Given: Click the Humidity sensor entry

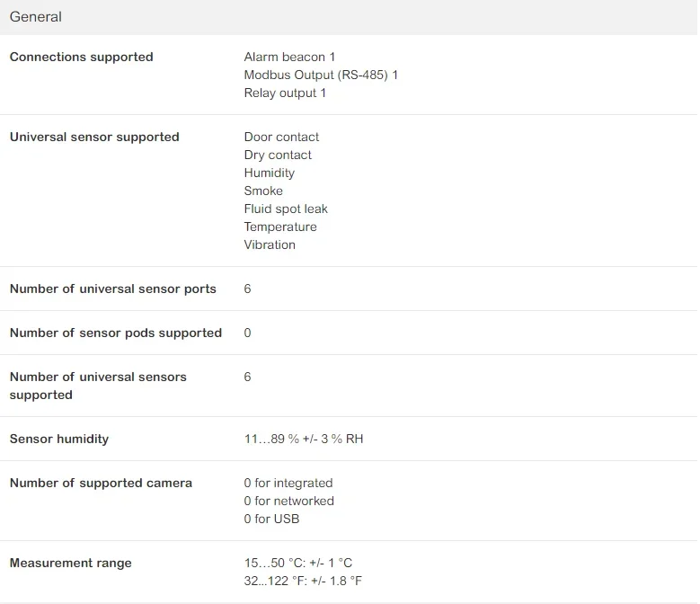Looking at the screenshot, I should click(x=269, y=173).
